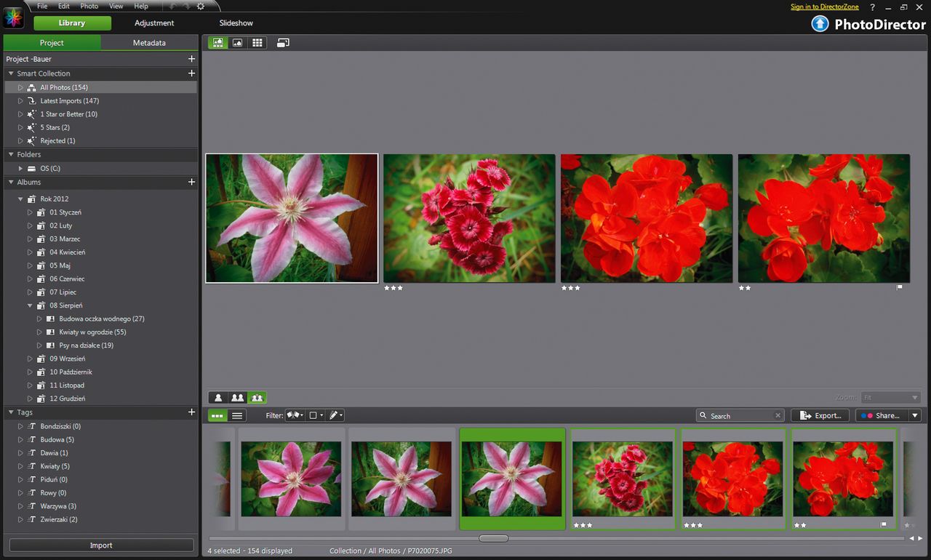Clear the search box with X
The image size is (931, 560).
pos(778,416)
